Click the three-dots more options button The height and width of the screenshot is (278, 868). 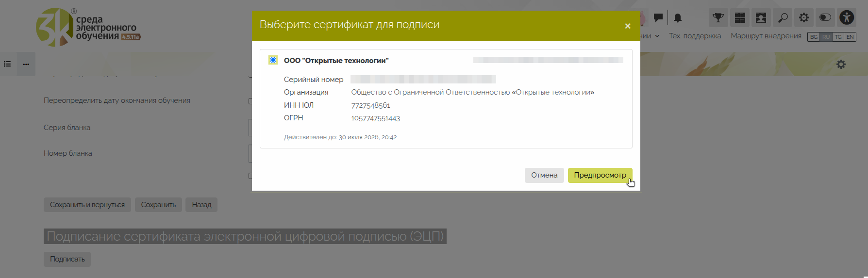click(x=26, y=64)
